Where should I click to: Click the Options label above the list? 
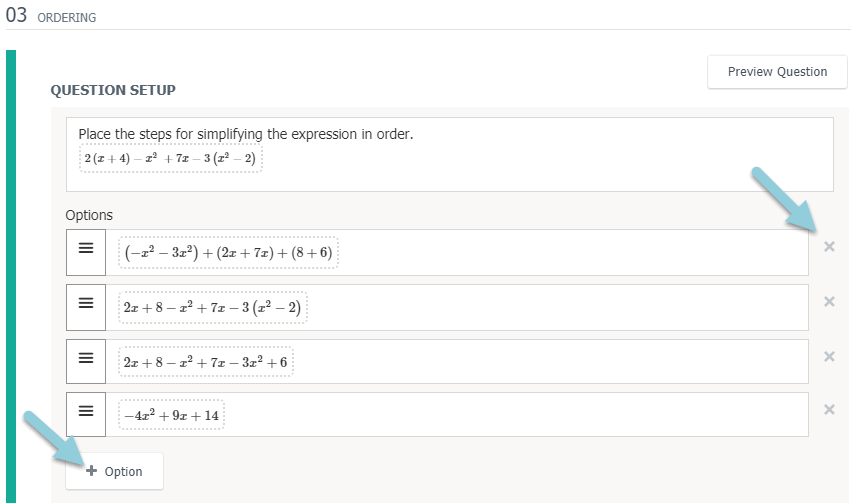point(89,215)
